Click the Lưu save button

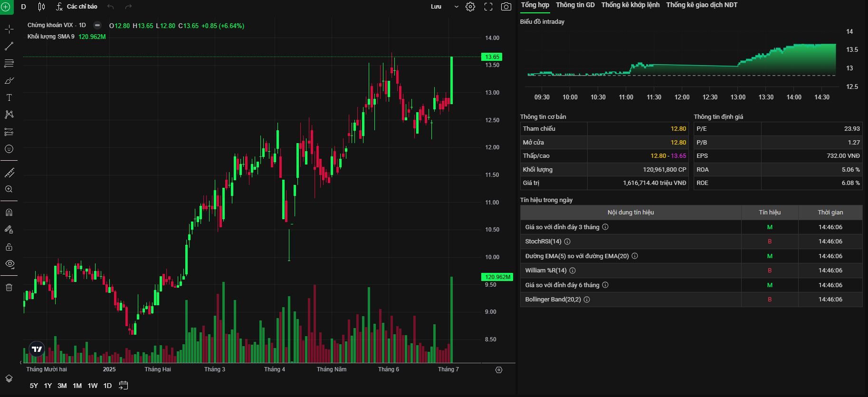click(x=436, y=7)
